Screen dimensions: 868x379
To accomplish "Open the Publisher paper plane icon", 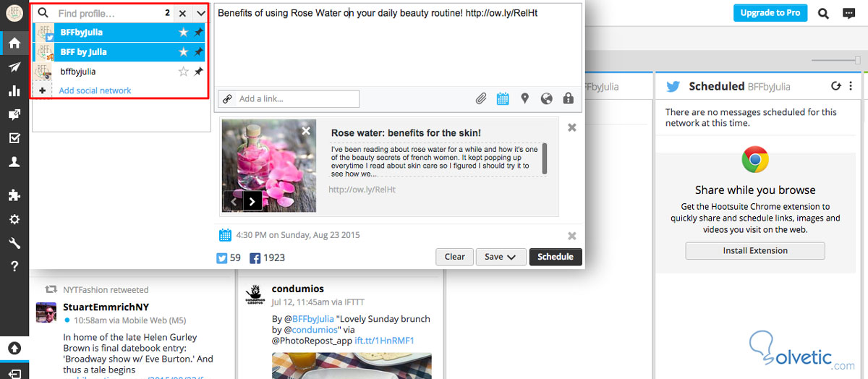I will [14, 67].
